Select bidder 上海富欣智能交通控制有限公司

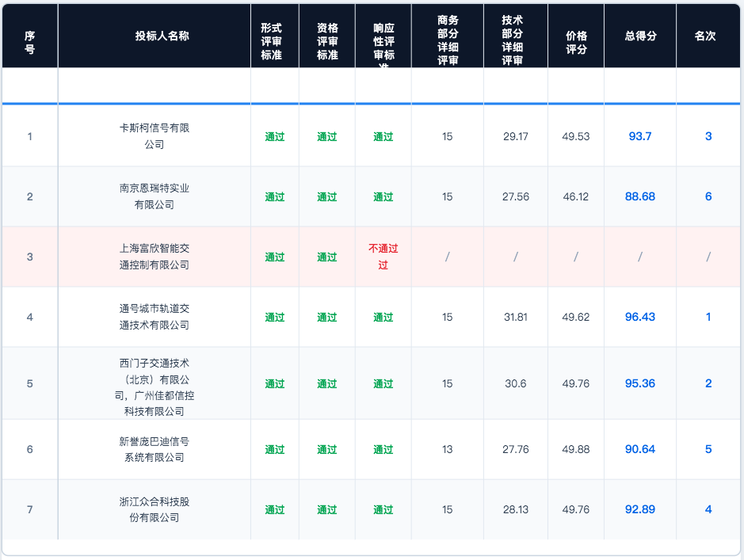[x=155, y=257]
